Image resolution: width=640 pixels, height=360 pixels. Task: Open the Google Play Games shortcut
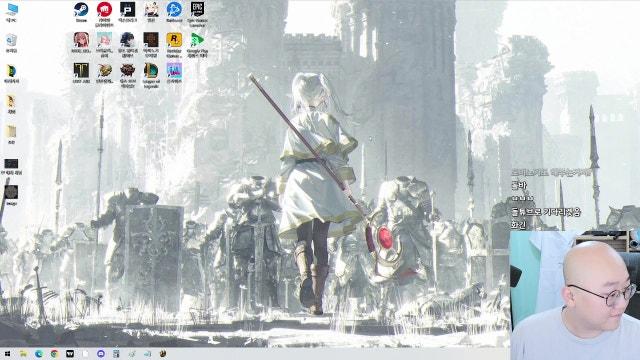197,43
